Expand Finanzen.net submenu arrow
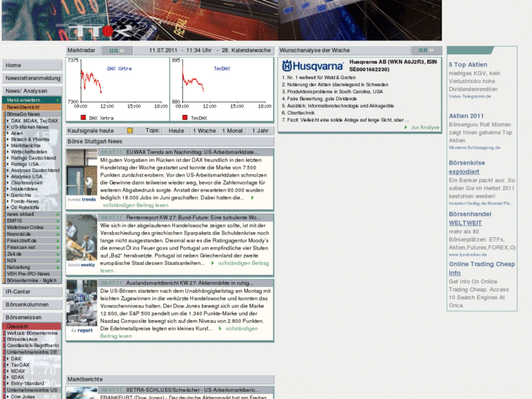Screen dimensions: 532x399 pos(58,247)
